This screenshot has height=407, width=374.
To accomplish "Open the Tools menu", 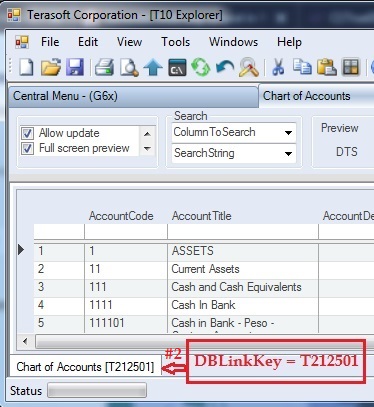I will [176, 42].
